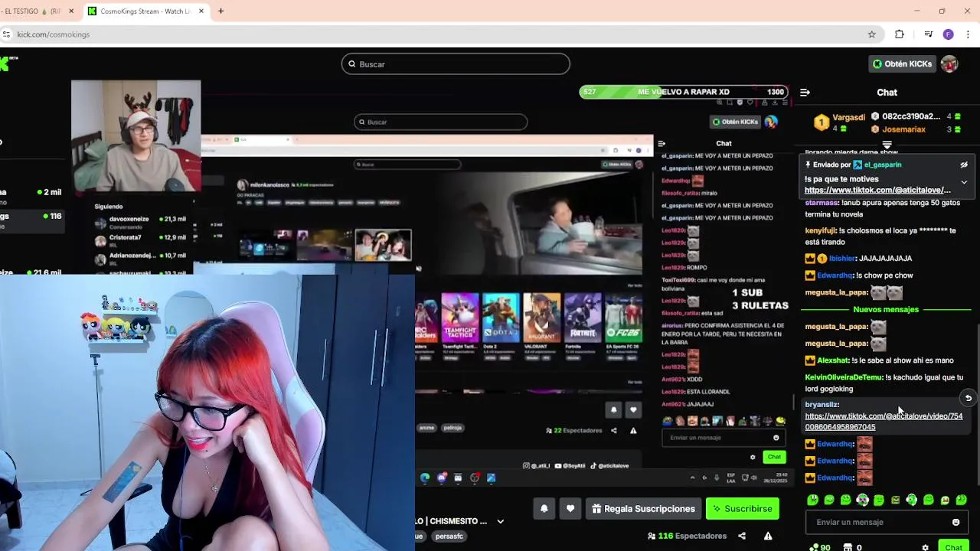Click username megusta_la_papa above Nuevos mensajes
This screenshot has height=551, width=980.
pos(836,292)
